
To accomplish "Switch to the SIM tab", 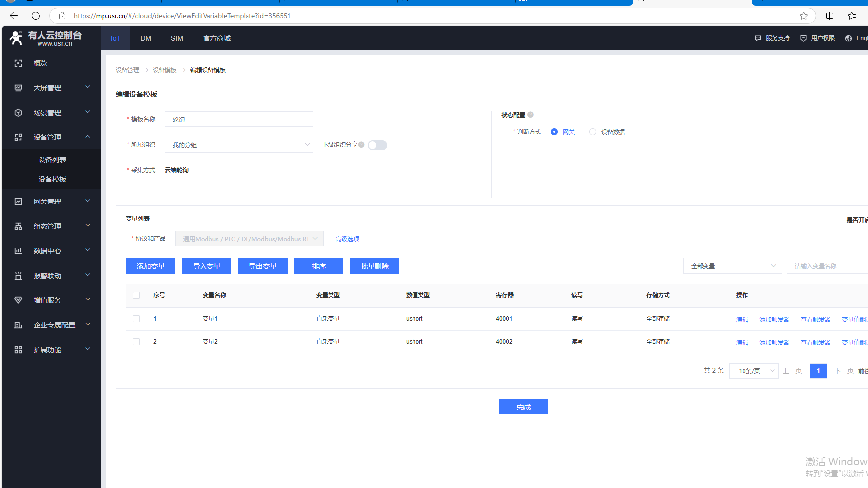I will tap(177, 38).
